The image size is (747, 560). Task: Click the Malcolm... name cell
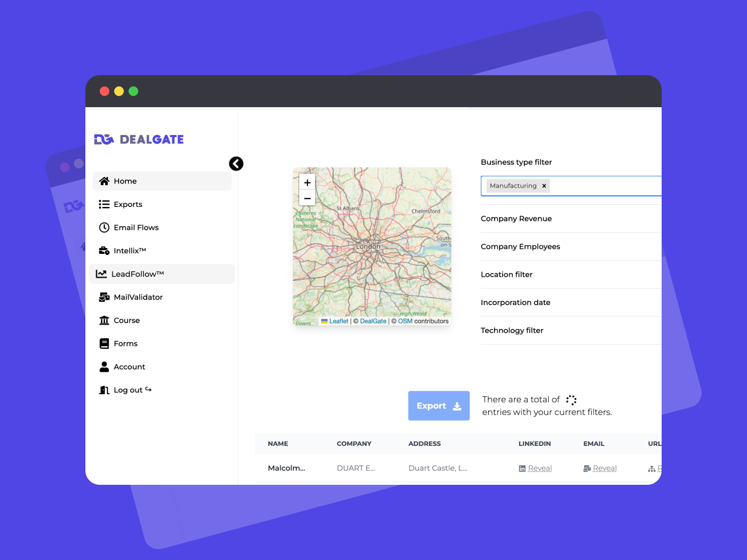pos(287,468)
